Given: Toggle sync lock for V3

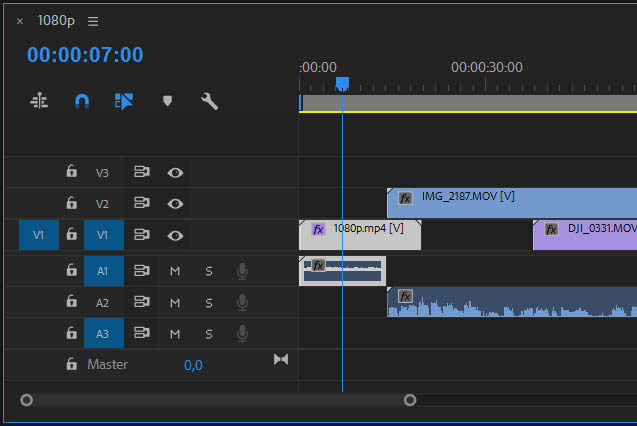Looking at the screenshot, I should [142, 172].
